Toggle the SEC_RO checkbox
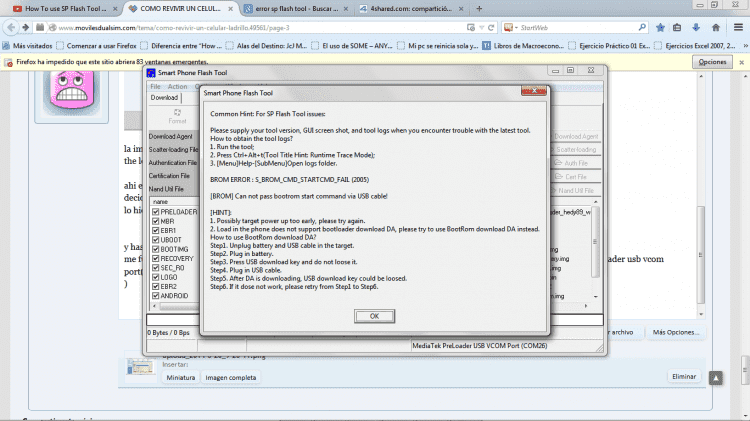The height and width of the screenshot is (421, 750). coord(155,267)
